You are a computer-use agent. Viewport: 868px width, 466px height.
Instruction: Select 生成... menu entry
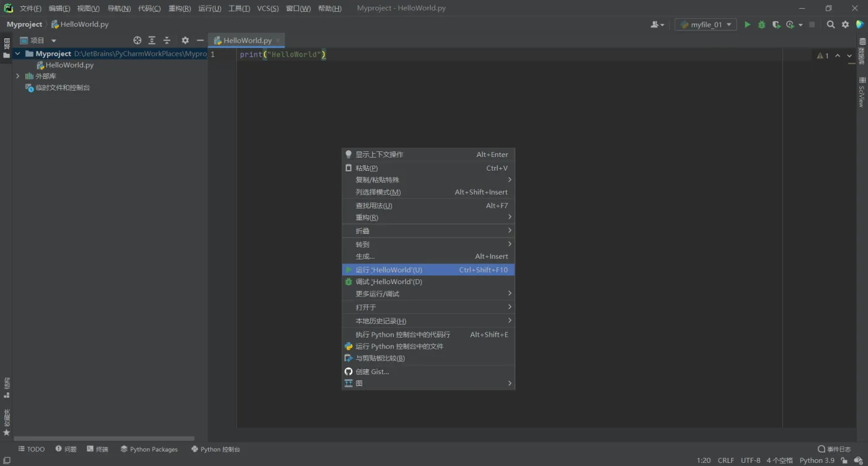coord(428,256)
